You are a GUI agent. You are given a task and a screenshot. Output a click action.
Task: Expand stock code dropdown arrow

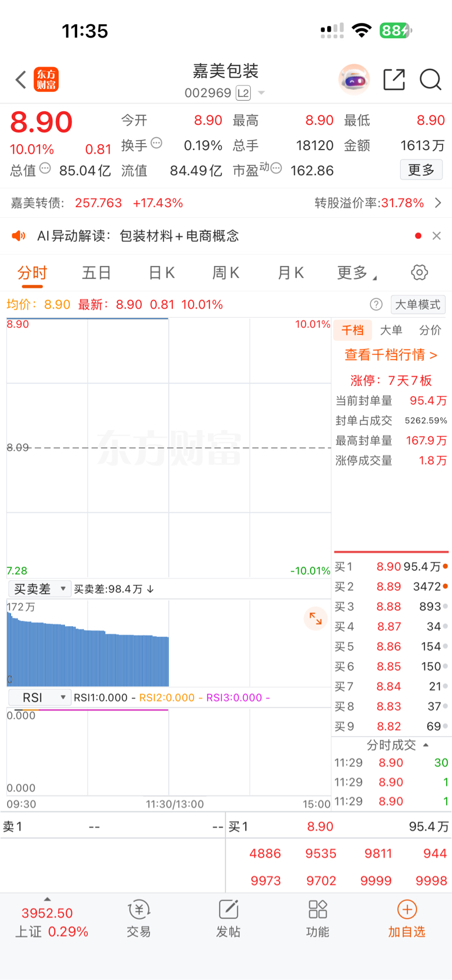(x=261, y=93)
